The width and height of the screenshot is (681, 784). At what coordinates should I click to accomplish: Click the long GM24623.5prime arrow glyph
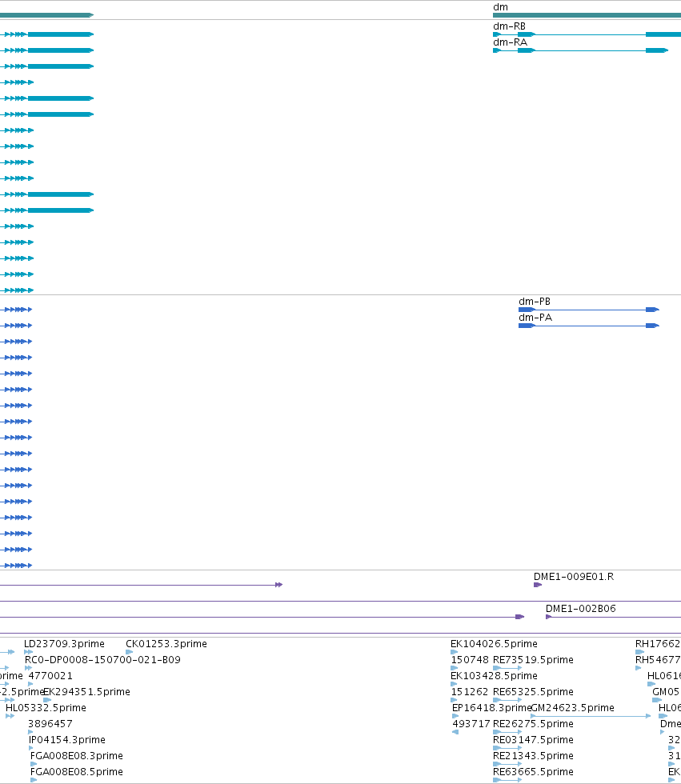click(591, 716)
